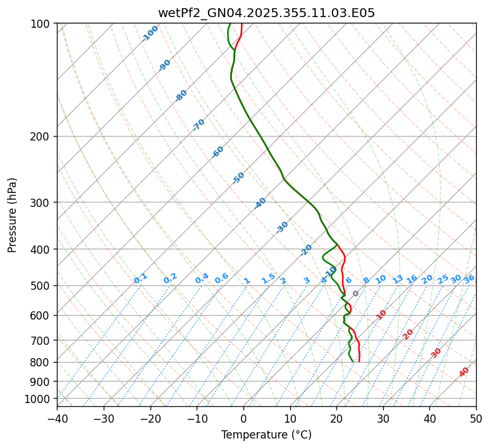Click the "Pressure (hPa)" y-axis label
Screen dimensions: 490x448
coord(13,215)
